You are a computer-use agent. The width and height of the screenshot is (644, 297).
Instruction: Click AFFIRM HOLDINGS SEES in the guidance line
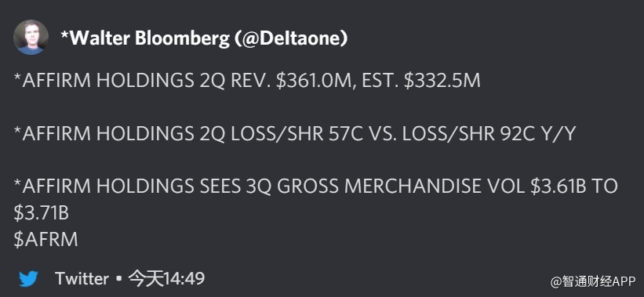131,187
